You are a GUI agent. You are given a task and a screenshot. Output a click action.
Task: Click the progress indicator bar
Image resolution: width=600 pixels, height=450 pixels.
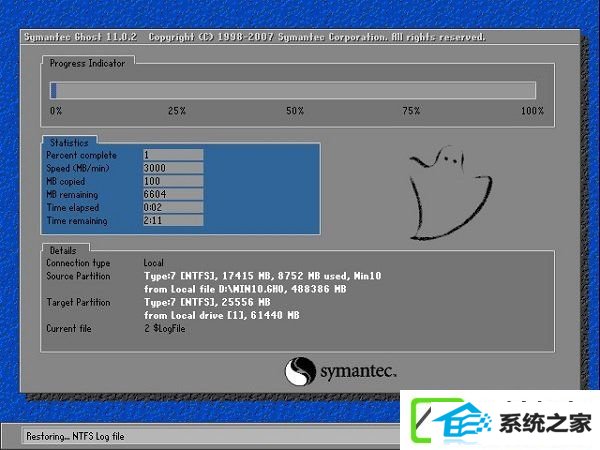[x=293, y=90]
